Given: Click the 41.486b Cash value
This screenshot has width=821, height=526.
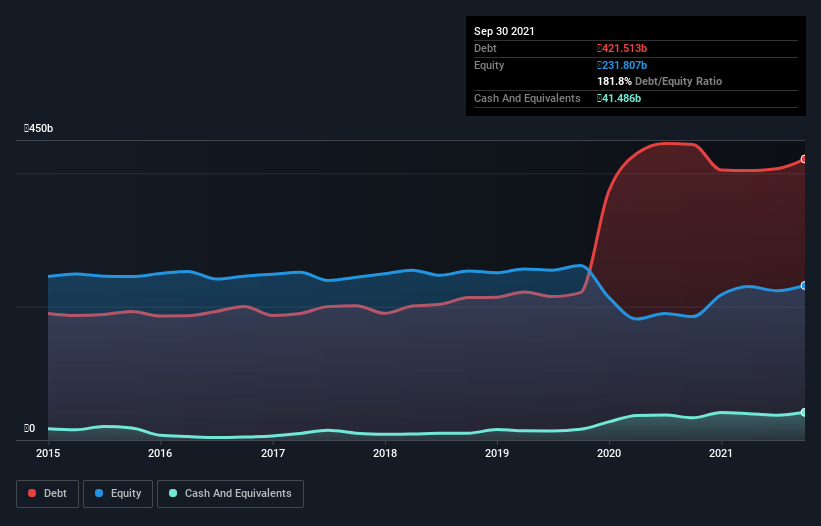Looking at the screenshot, I should pos(619,98).
